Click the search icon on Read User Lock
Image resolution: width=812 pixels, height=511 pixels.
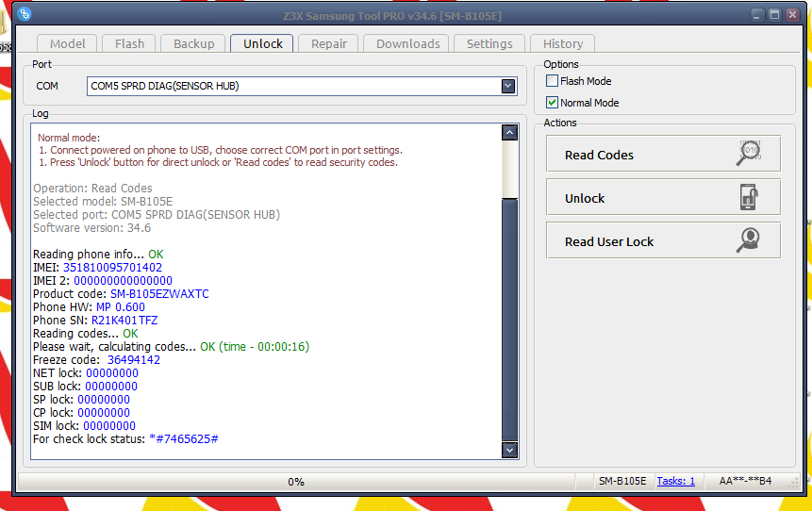tap(749, 240)
